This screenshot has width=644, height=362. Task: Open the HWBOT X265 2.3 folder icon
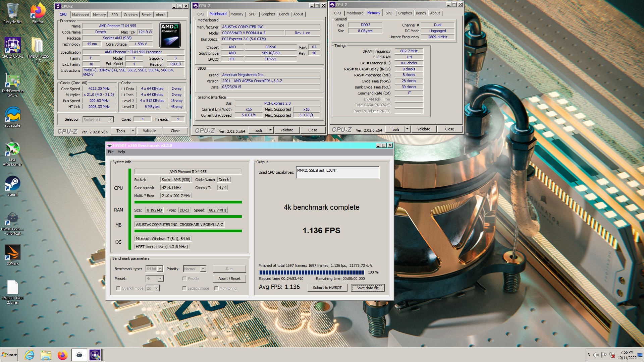(38, 50)
